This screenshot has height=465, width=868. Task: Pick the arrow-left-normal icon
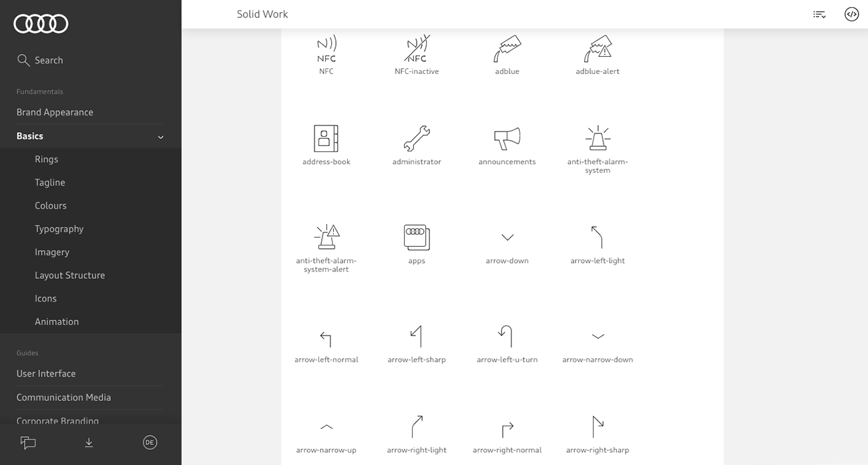point(326,339)
